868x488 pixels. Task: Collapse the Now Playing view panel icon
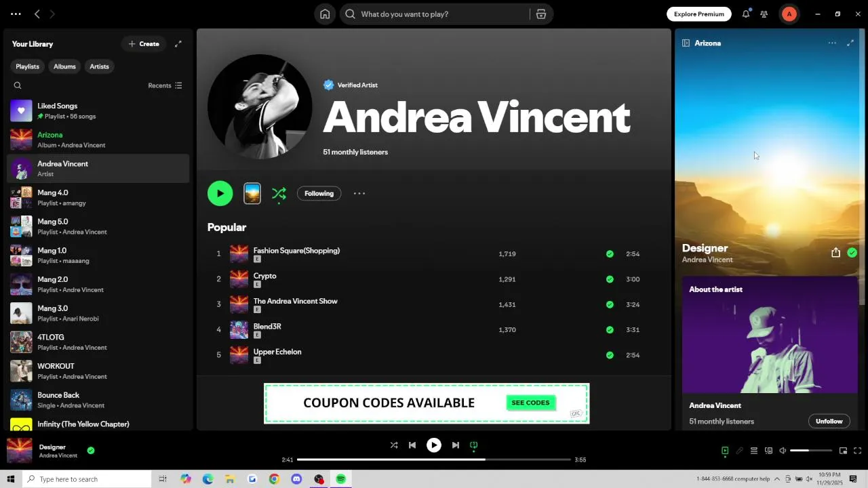[686, 43]
